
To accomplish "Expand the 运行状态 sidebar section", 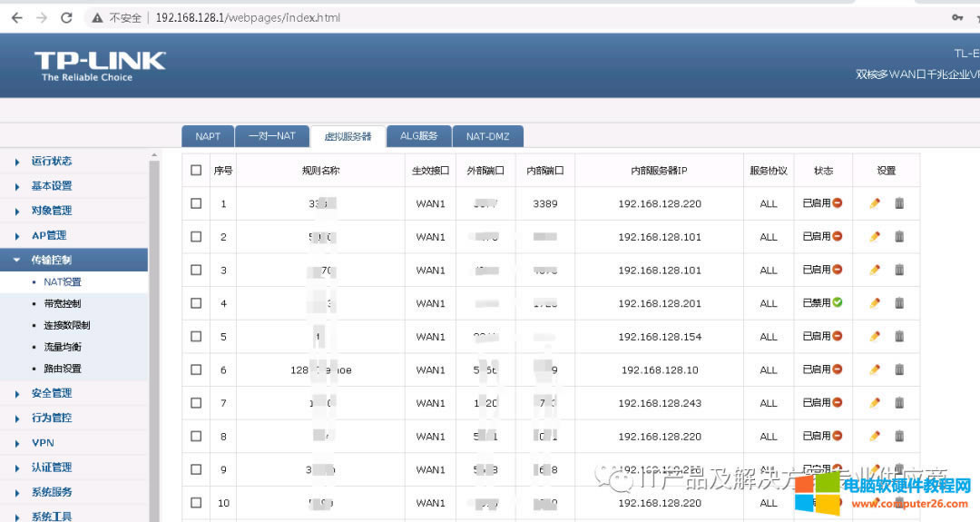I will tap(51, 162).
